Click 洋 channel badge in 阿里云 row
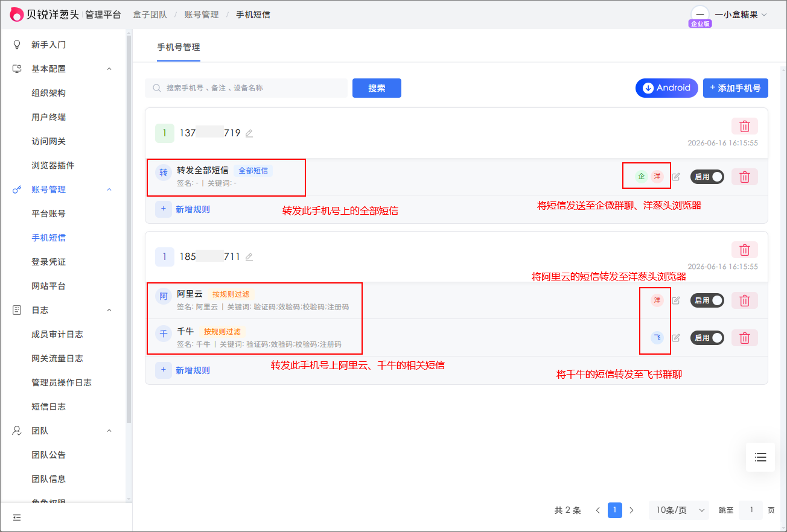787x532 pixels. [657, 300]
